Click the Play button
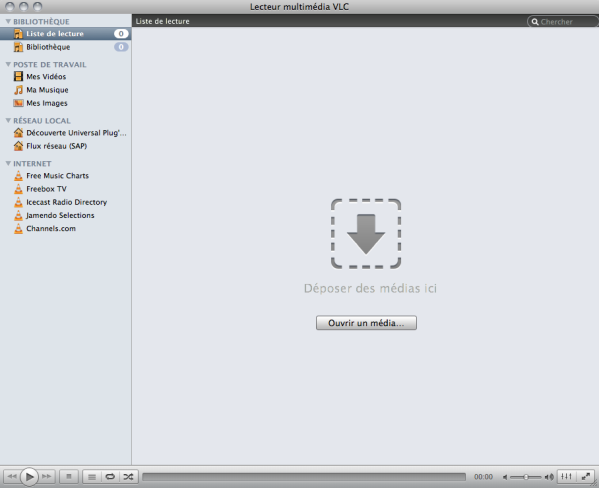 (29, 477)
